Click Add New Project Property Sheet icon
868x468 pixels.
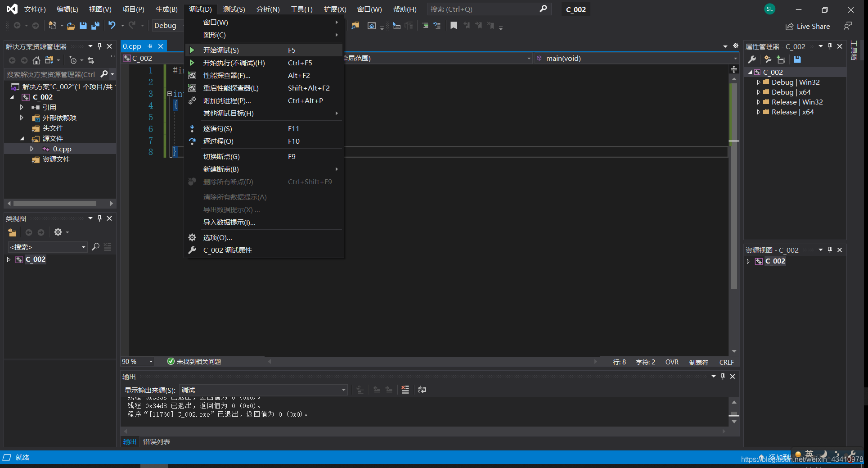point(768,59)
